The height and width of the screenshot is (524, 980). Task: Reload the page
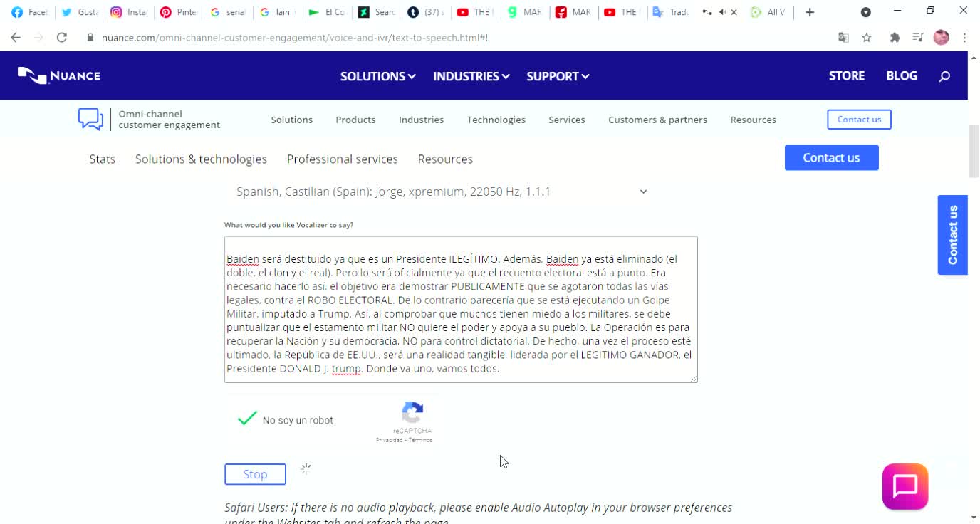[x=62, y=38]
